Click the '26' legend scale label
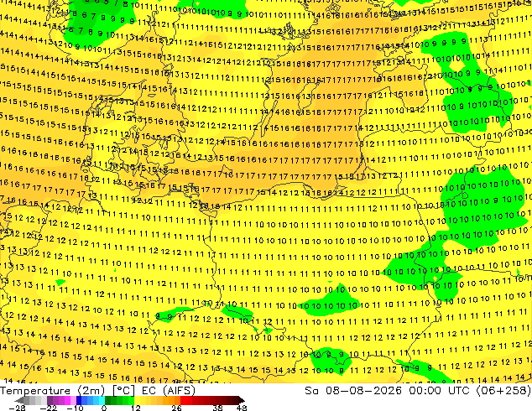The height and width of the screenshot is (411, 532). (176, 408)
